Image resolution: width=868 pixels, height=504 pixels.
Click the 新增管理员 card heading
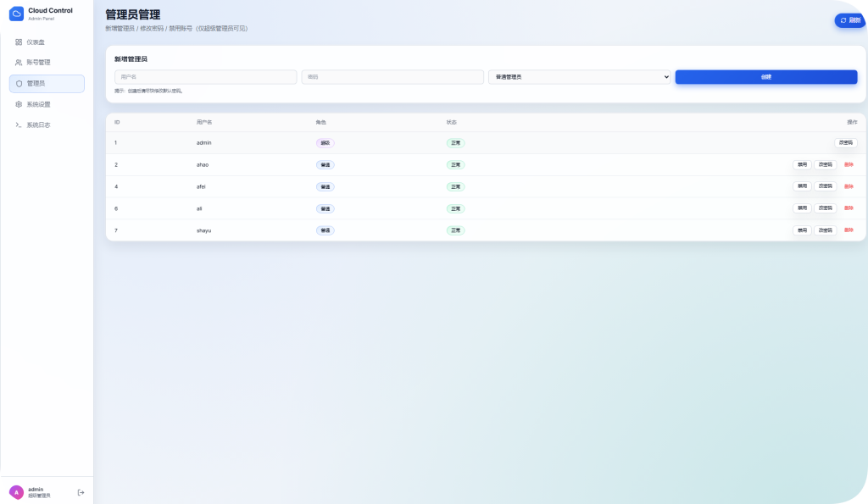tap(131, 58)
